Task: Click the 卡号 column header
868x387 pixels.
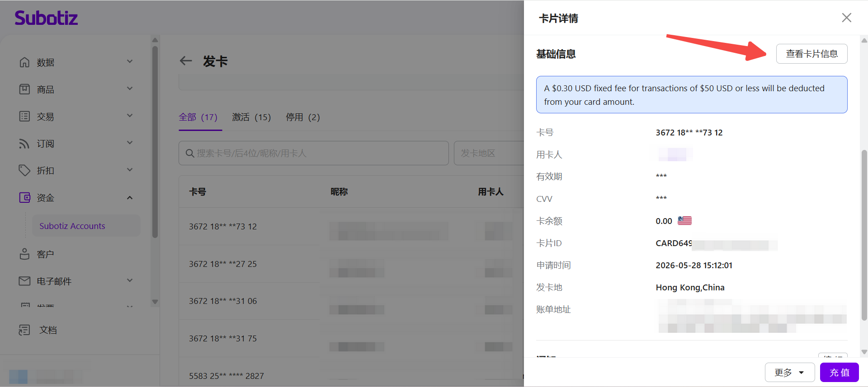Action: tap(198, 192)
